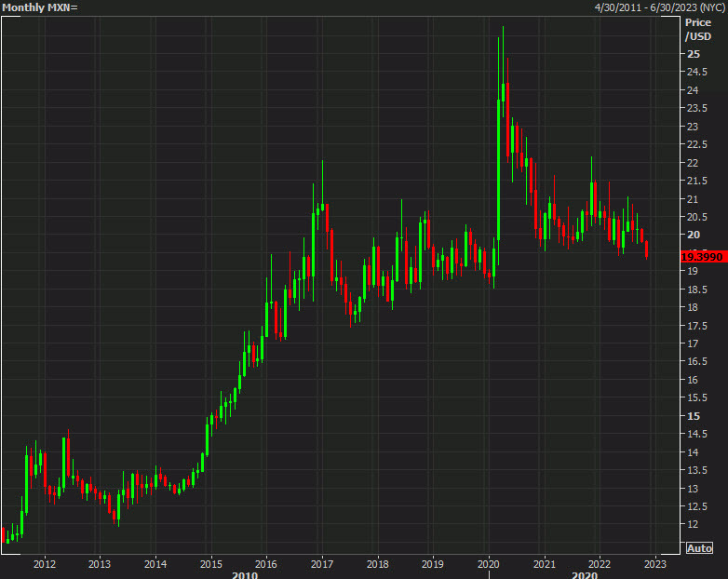Click the 24.5 price axis label
The height and width of the screenshot is (579, 728).
(x=697, y=72)
